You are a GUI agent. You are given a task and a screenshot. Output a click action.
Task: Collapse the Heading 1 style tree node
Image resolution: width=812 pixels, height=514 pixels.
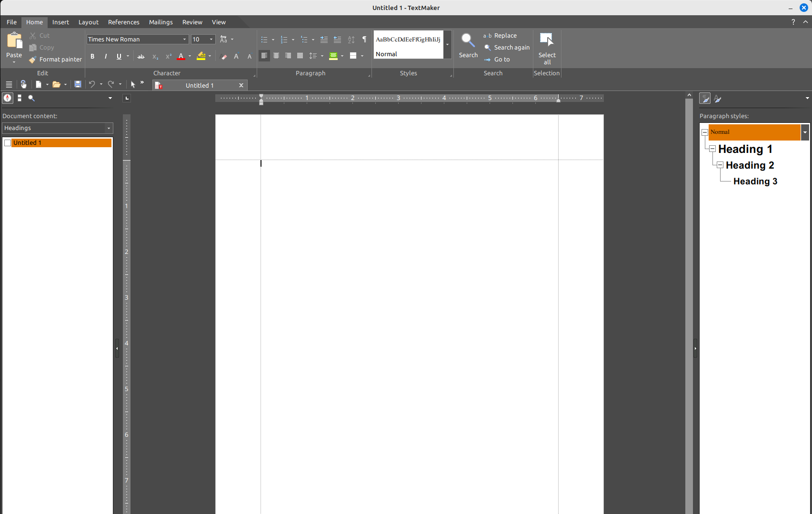point(712,149)
